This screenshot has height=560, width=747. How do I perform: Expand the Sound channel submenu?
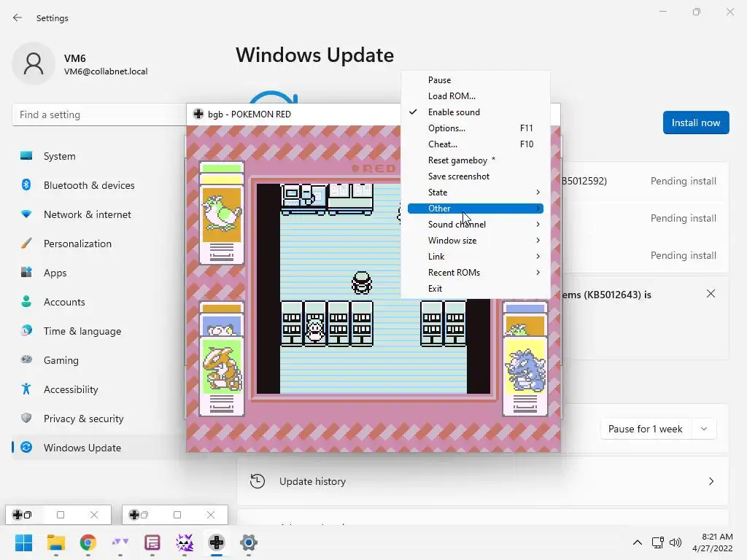tap(476, 225)
